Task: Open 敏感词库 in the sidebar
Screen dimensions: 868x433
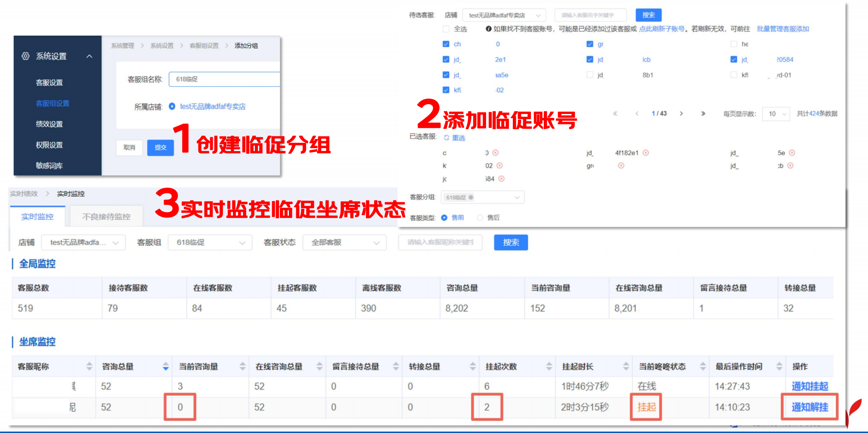Action: (49, 166)
